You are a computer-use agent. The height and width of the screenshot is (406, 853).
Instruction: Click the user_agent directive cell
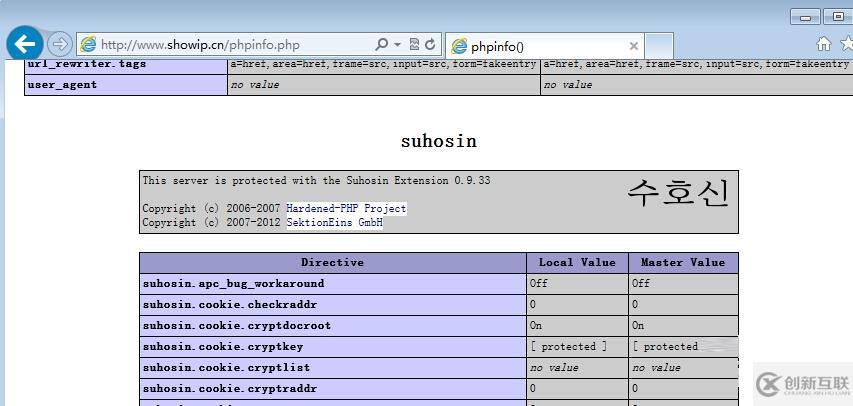coord(126,85)
